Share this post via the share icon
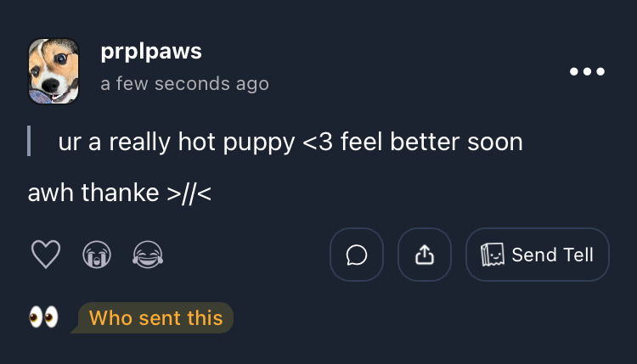The height and width of the screenshot is (364, 637). pyautogui.click(x=425, y=255)
